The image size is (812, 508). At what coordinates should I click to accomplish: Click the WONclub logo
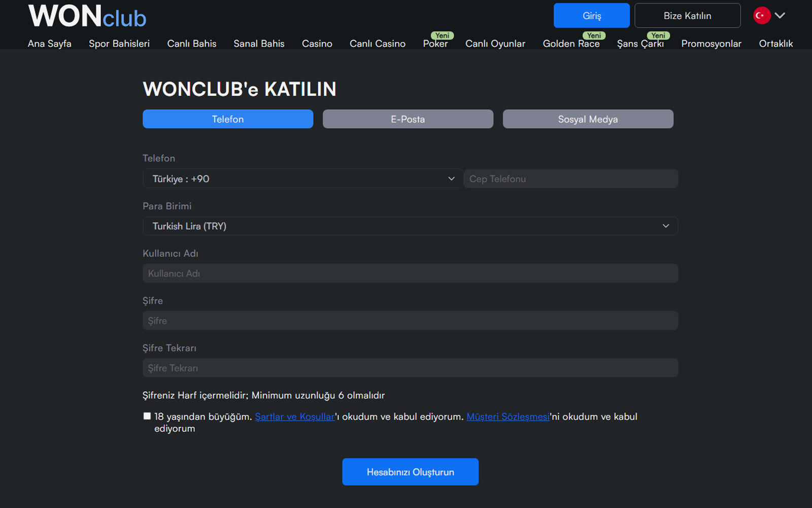[86, 16]
